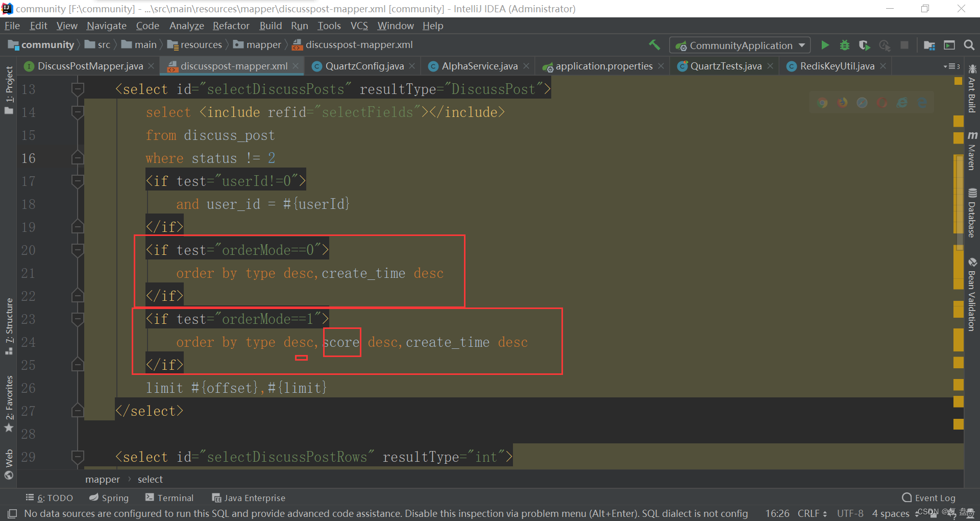Open the Structure tool window
This screenshot has height=521, width=980.
click(x=9, y=326)
